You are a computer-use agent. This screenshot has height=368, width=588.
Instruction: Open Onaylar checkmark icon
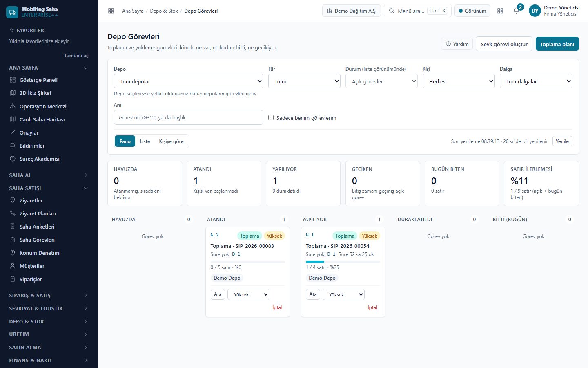[13, 132]
